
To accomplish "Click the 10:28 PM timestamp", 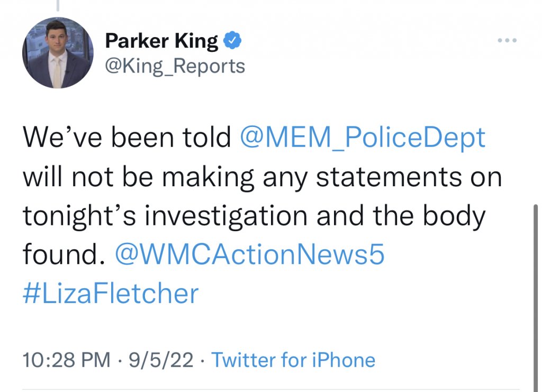I will click(x=67, y=360).
